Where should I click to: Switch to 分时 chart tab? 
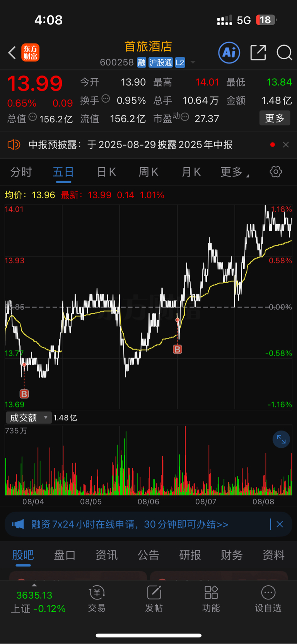point(21,172)
